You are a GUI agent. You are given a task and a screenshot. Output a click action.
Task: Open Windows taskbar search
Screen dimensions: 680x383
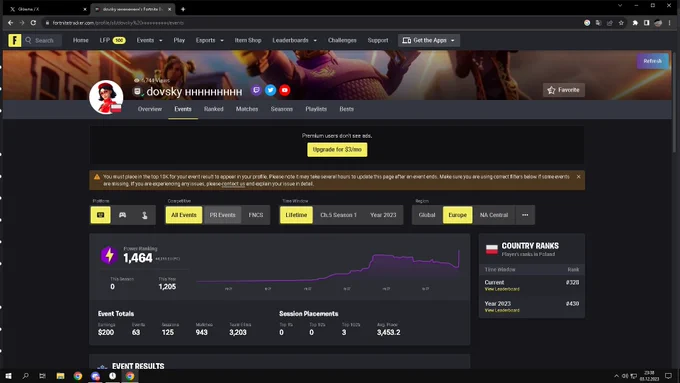pyautogui.click(x=26, y=376)
